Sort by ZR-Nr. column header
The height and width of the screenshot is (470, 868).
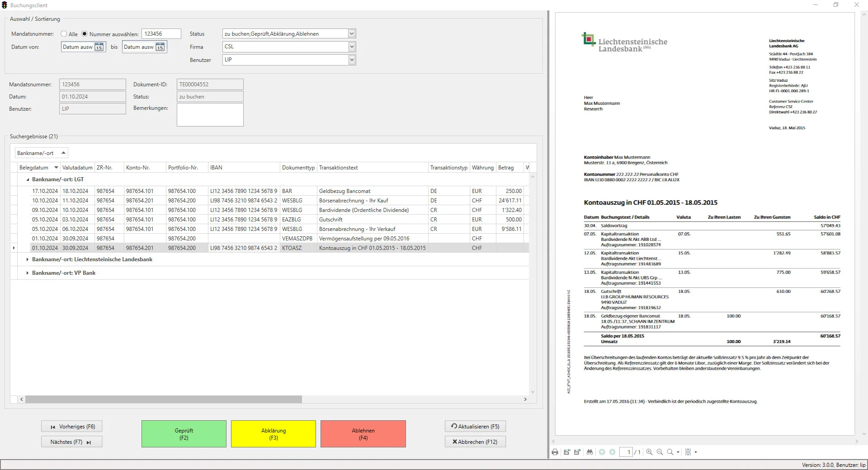tap(109, 168)
